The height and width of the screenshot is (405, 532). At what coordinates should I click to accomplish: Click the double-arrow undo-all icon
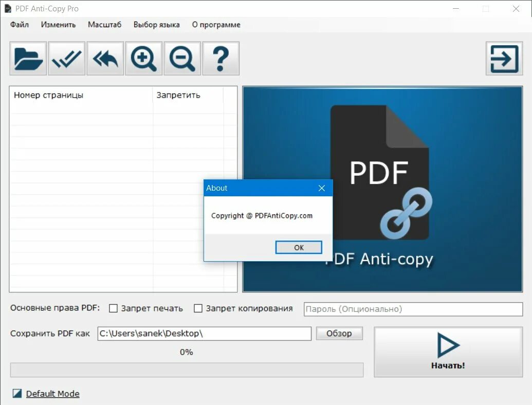coord(105,59)
